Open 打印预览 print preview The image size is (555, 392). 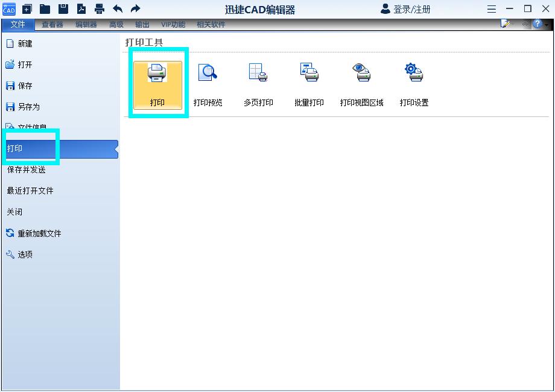(x=208, y=85)
